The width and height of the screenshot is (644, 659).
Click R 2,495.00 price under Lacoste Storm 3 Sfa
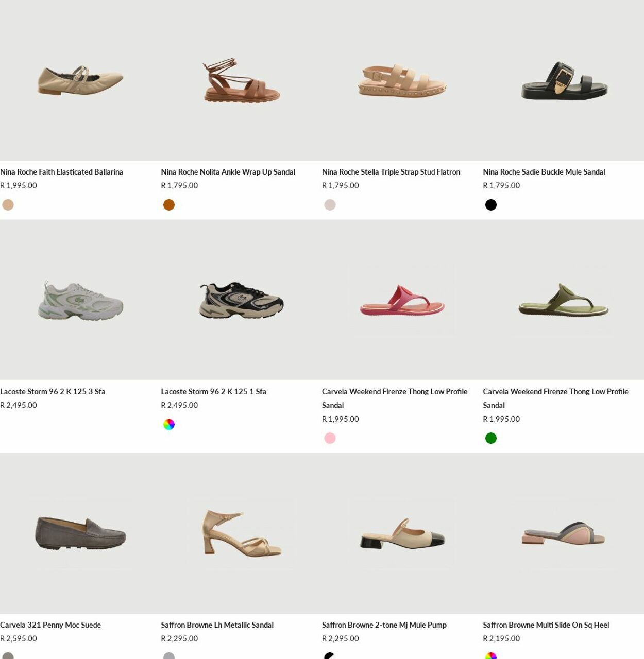tap(19, 405)
